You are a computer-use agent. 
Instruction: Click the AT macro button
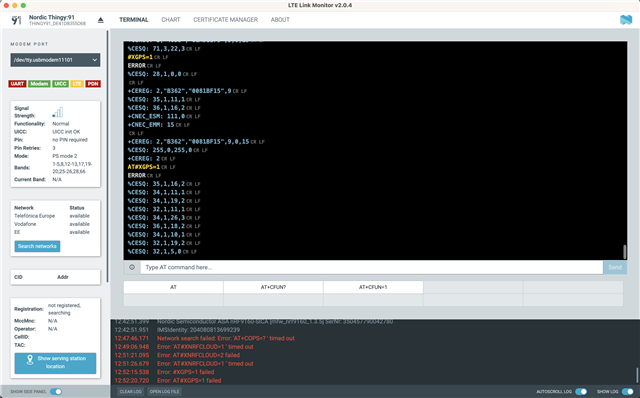pyautogui.click(x=173, y=287)
